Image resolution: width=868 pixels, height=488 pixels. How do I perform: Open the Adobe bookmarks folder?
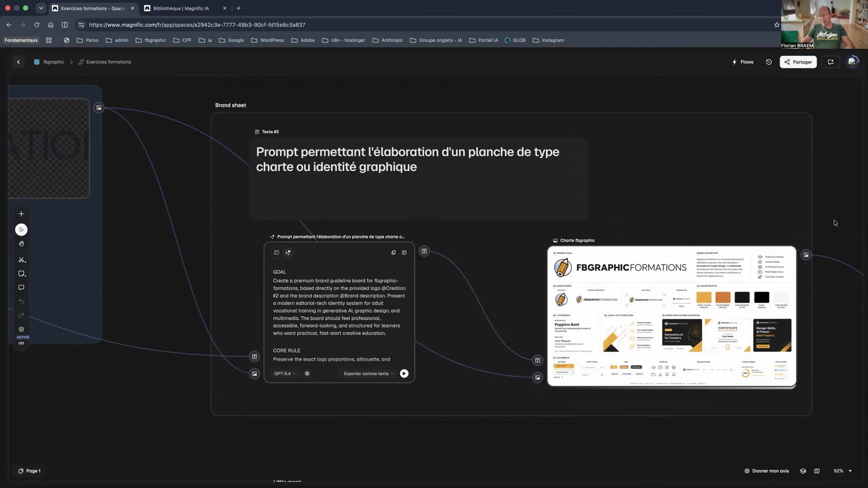(303, 41)
